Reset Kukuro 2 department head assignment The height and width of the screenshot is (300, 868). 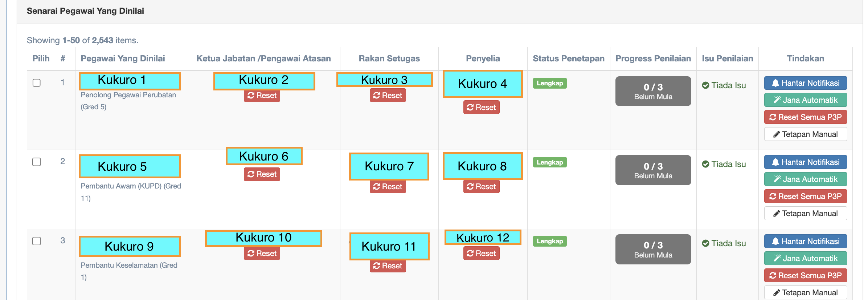[262, 96]
